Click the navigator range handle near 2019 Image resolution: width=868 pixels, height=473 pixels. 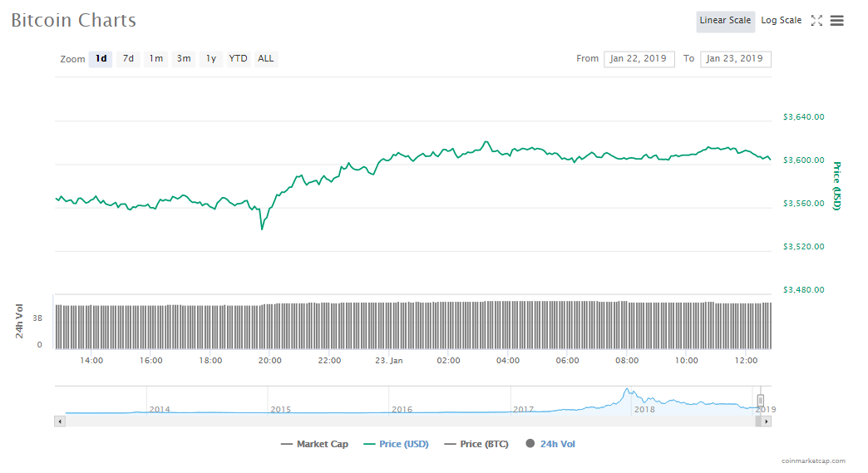click(760, 401)
